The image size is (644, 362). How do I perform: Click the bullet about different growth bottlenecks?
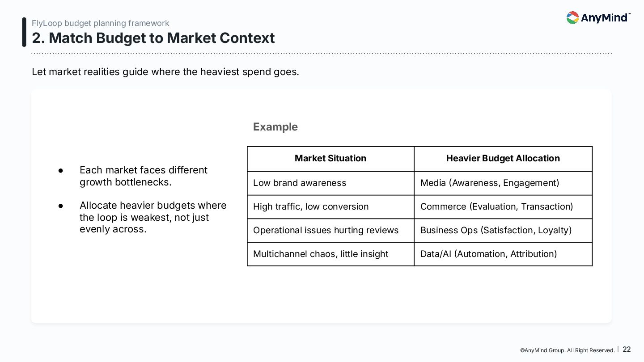click(143, 176)
